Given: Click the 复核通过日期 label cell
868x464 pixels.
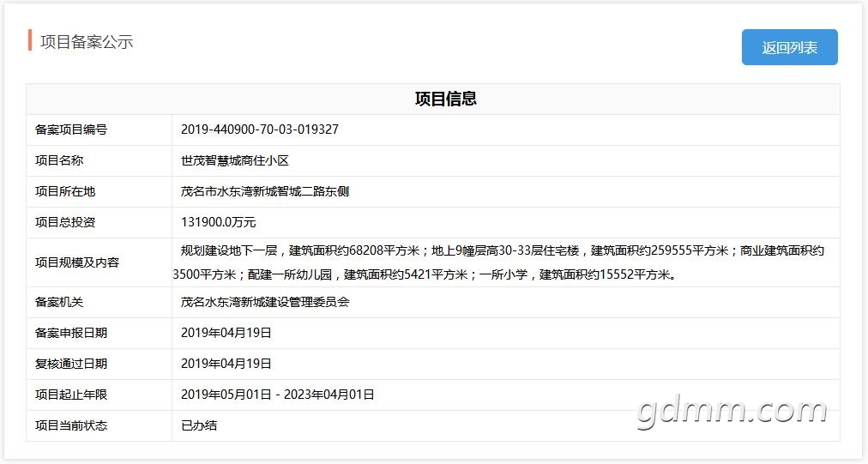Looking at the screenshot, I should point(99,365).
